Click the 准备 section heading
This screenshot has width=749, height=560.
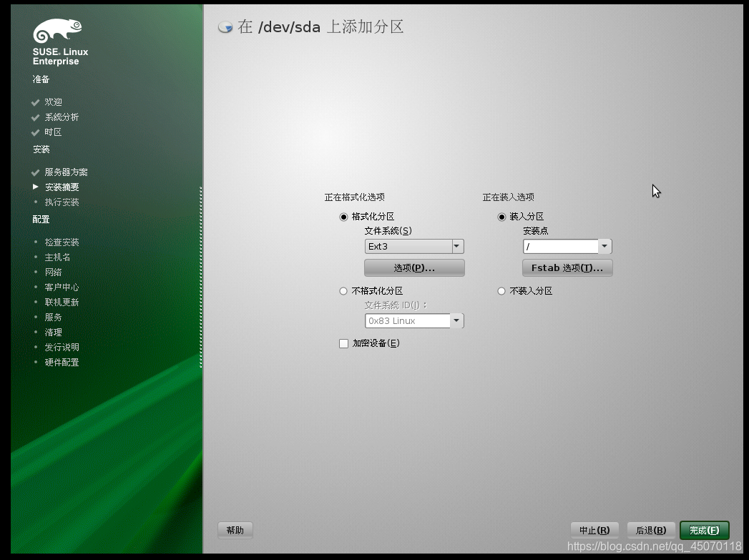click(41, 79)
